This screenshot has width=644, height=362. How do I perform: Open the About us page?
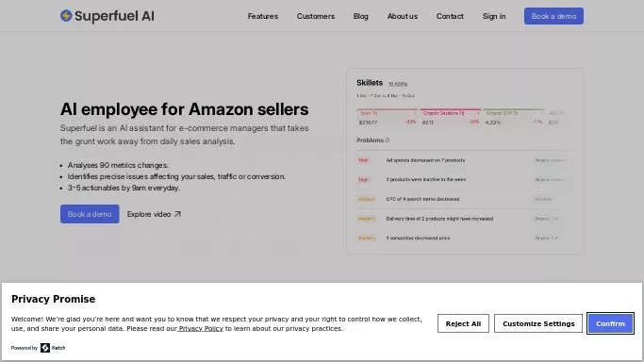click(402, 16)
